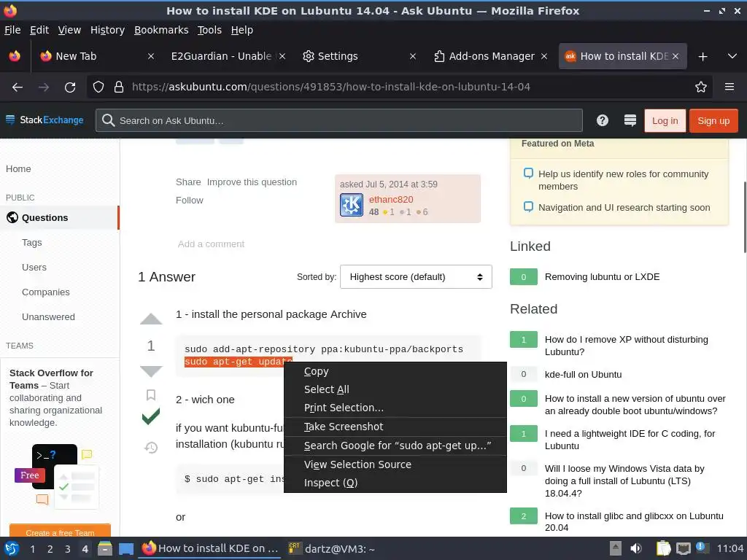
Task: Click show desktop icon in taskbar
Action: [x=125, y=549]
